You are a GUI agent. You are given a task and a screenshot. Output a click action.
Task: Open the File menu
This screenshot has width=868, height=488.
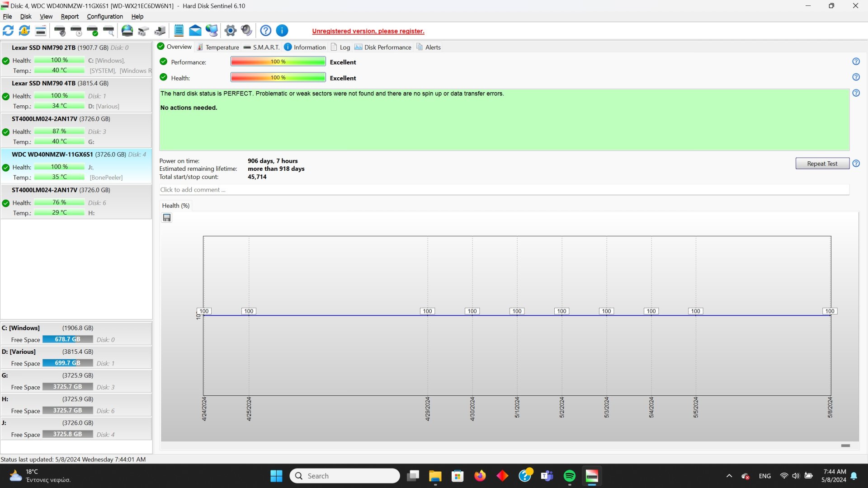[7, 17]
